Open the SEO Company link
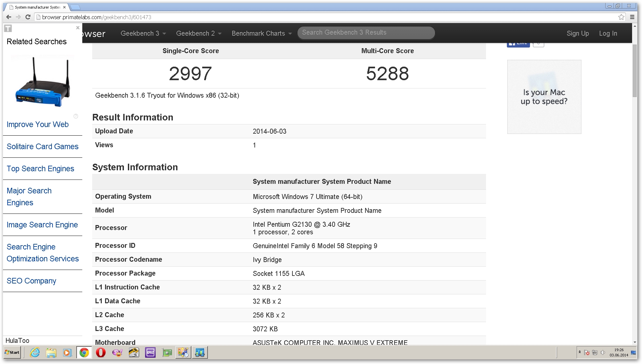Screen dimensions: 642x364 (31, 281)
